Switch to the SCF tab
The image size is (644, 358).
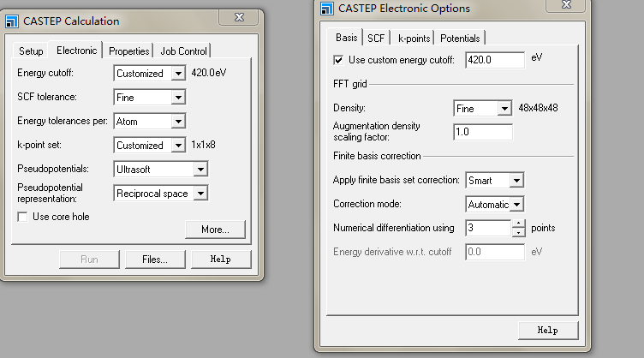[376, 39]
